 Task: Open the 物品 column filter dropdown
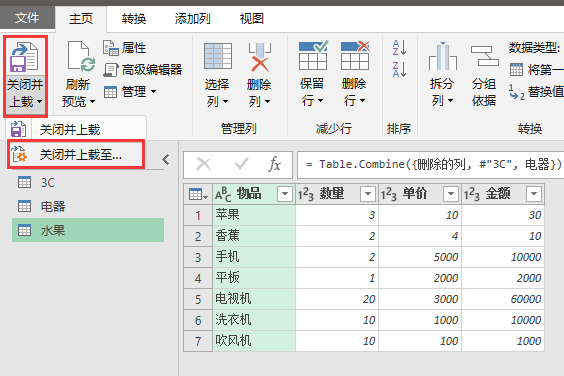coord(285,194)
